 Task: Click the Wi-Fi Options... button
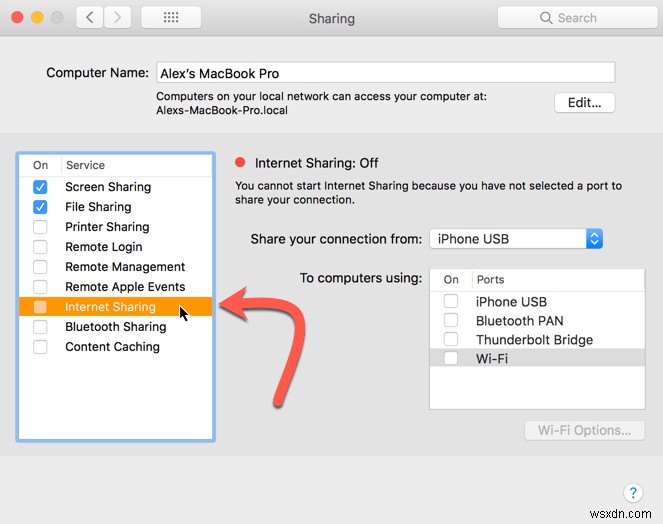[584, 430]
